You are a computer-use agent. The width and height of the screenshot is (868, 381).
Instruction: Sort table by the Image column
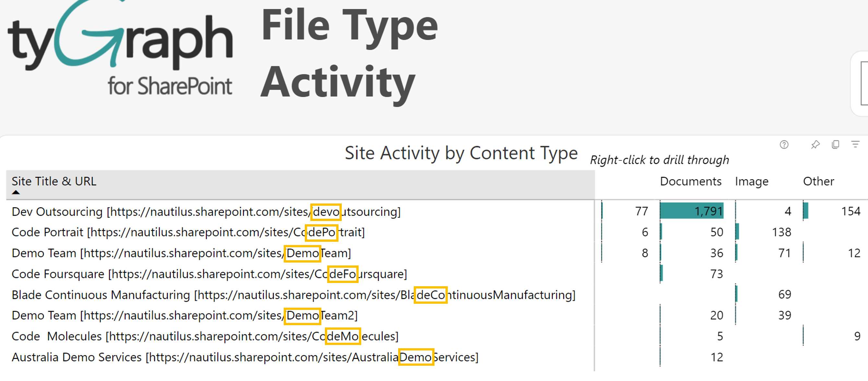pyautogui.click(x=751, y=181)
